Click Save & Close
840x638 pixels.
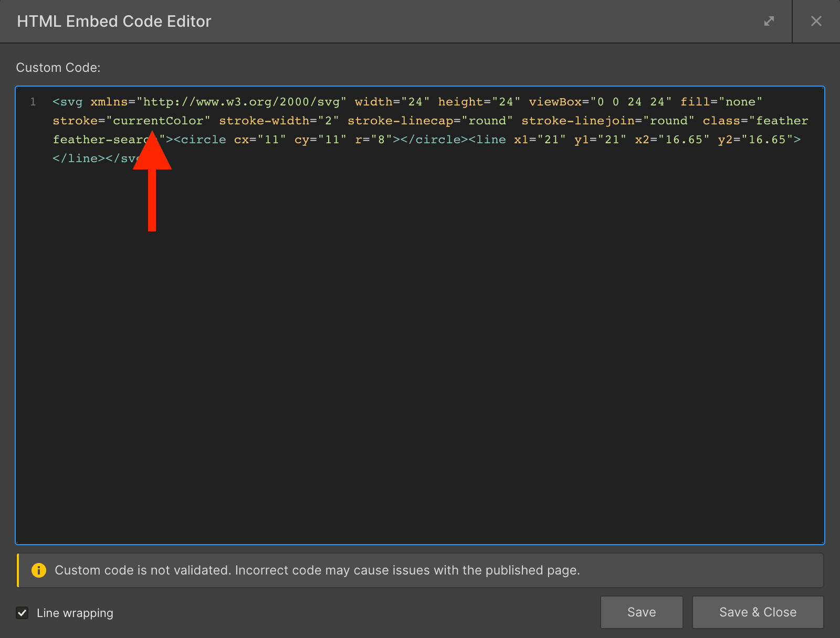pyautogui.click(x=758, y=612)
